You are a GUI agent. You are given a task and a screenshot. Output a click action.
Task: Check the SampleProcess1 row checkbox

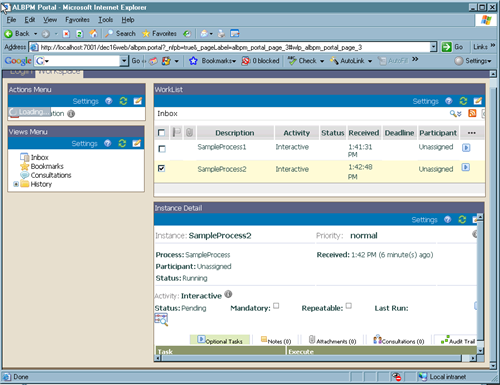162,149
